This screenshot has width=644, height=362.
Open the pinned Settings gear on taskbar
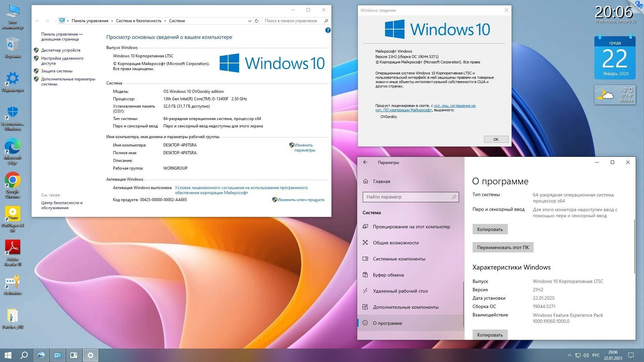pyautogui.click(x=90, y=355)
